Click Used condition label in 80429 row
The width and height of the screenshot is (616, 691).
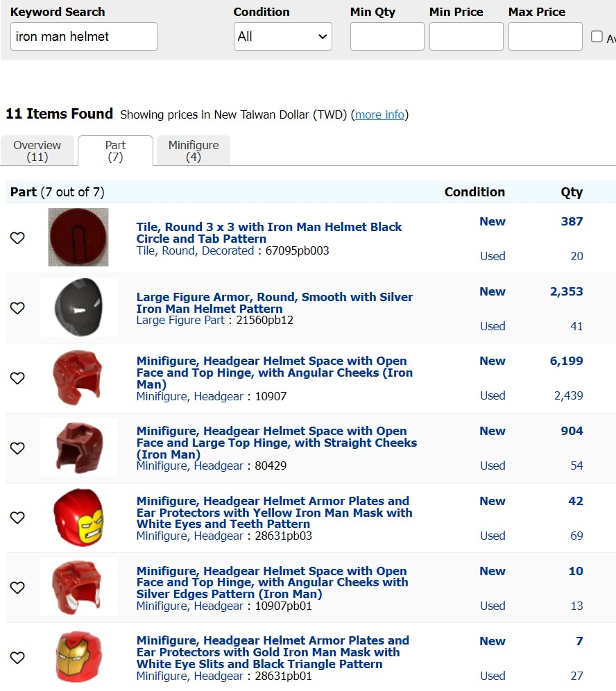tap(493, 466)
